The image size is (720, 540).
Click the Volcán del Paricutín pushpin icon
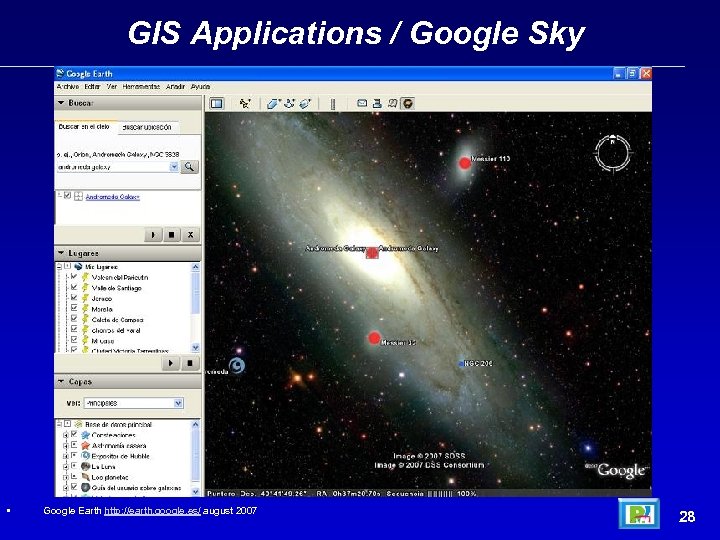pos(85,277)
